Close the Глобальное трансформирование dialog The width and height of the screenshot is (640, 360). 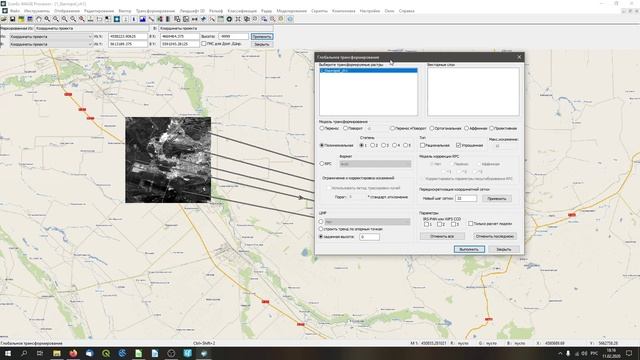point(519,57)
